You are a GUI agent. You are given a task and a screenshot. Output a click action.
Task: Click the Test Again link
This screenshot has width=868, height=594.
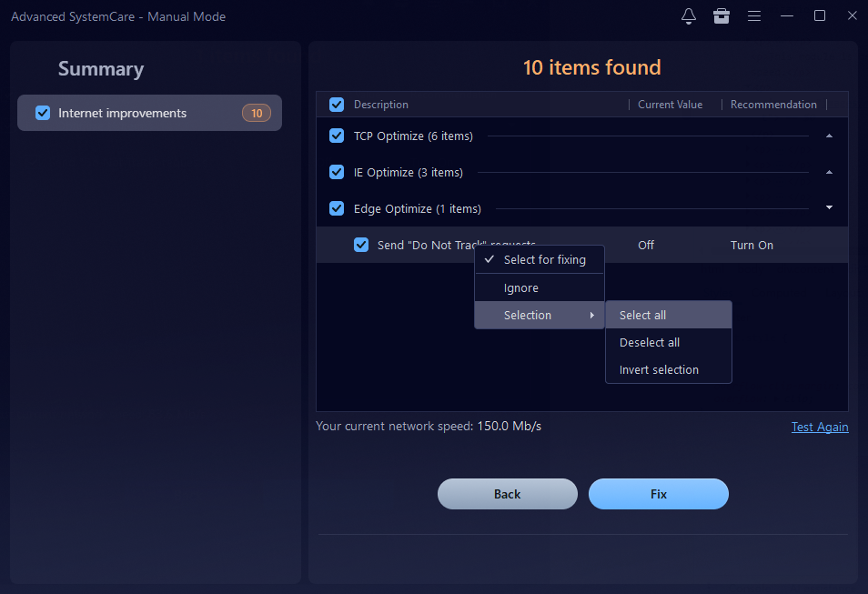point(819,427)
